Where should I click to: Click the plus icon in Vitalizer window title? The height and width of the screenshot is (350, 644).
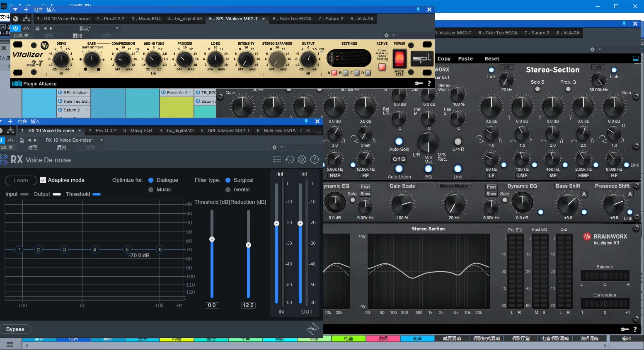click(26, 10)
